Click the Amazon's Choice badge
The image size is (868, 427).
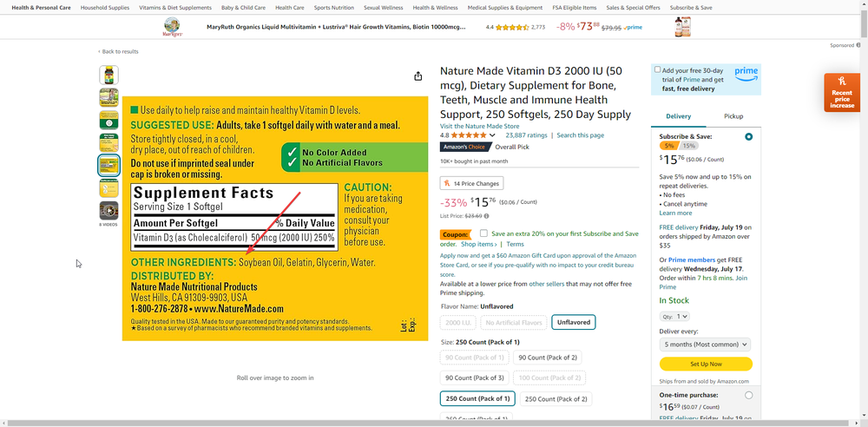coord(466,147)
